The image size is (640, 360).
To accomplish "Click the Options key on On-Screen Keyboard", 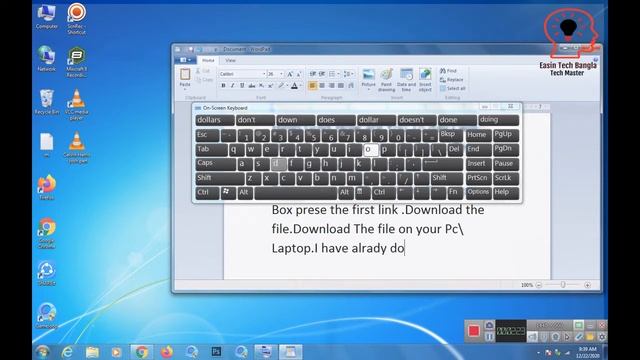I will (478, 193).
